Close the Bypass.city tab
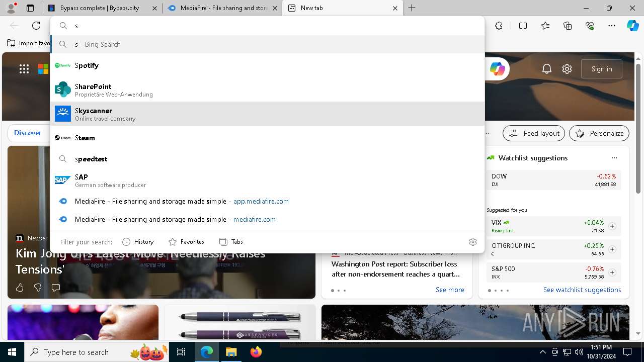The height and width of the screenshot is (362, 644). tap(154, 8)
